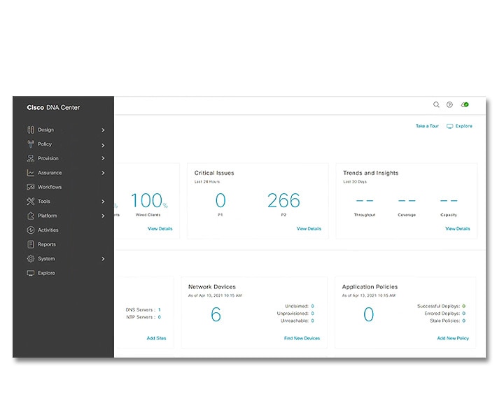The width and height of the screenshot is (504, 420).
Task: Expand the Provision menu chevron
Action: click(x=103, y=158)
